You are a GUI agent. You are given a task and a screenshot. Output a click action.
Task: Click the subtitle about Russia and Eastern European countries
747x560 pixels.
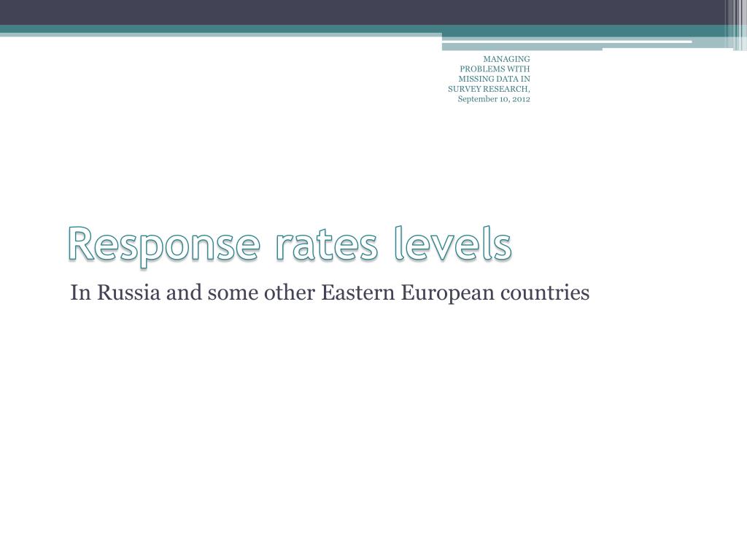pyautogui.click(x=330, y=293)
